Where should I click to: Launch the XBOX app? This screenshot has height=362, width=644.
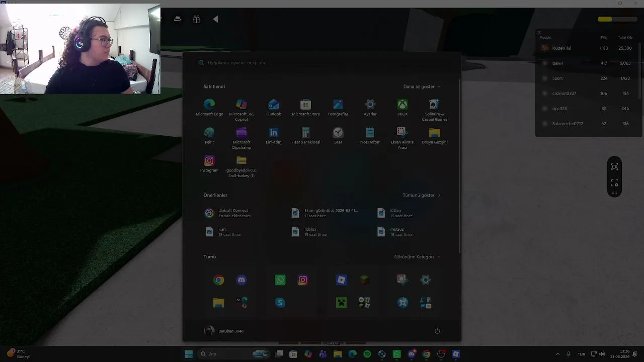(403, 108)
